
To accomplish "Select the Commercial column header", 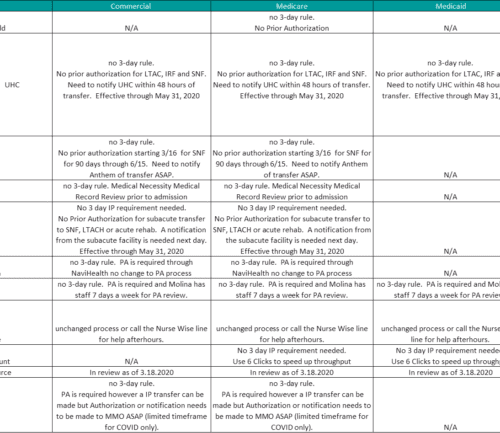I will 131,6.
